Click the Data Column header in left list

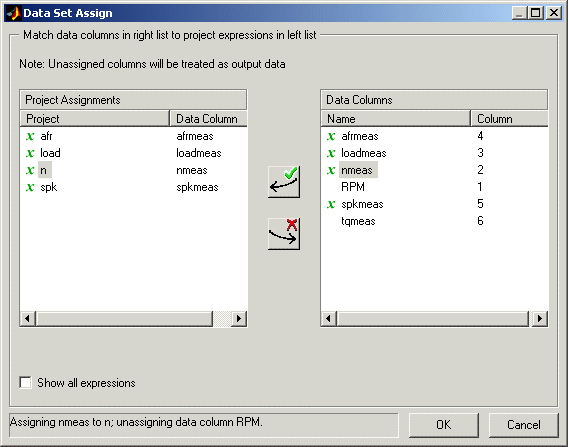click(x=208, y=119)
